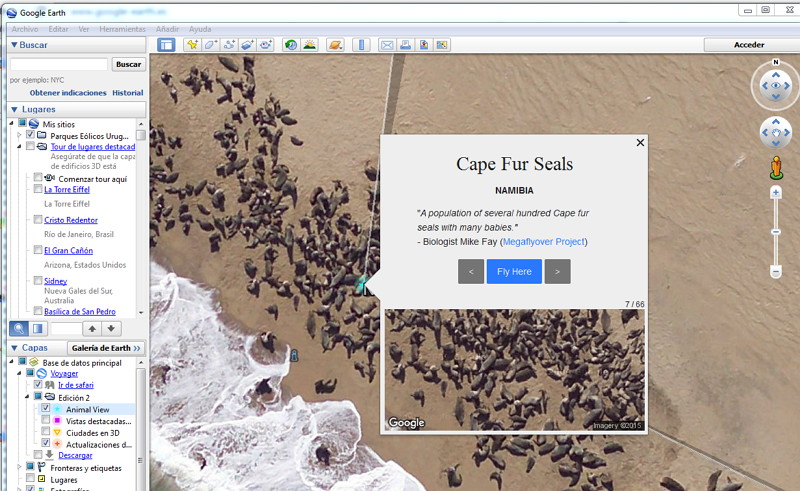Click the print icon in toolbar
This screenshot has height=491, width=800.
coord(406,45)
